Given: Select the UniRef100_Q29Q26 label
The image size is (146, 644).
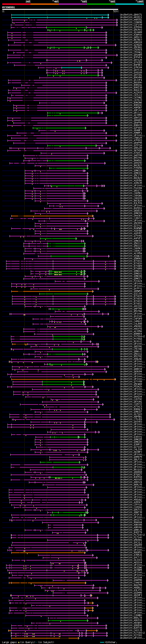Looking at the screenshot, I should [x=131, y=45].
